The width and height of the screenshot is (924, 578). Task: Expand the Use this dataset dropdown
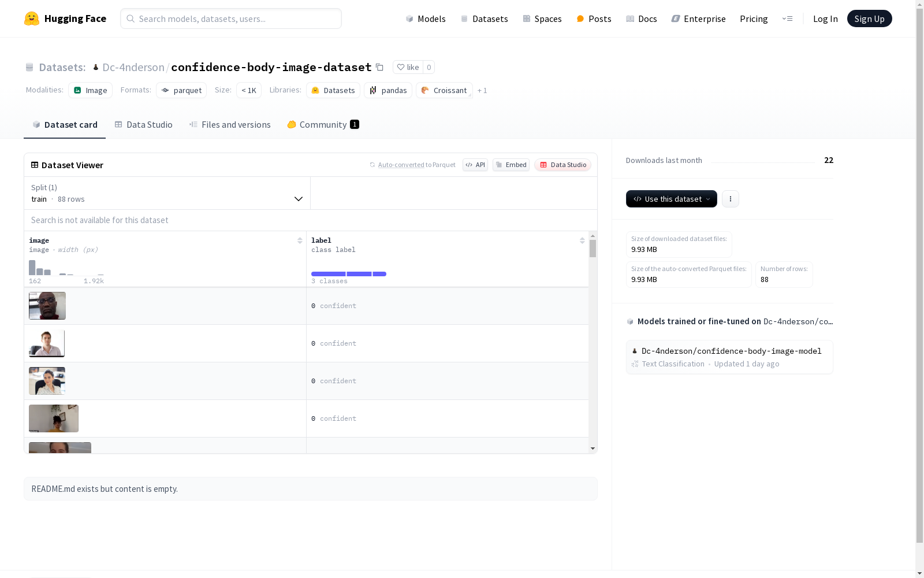point(672,199)
